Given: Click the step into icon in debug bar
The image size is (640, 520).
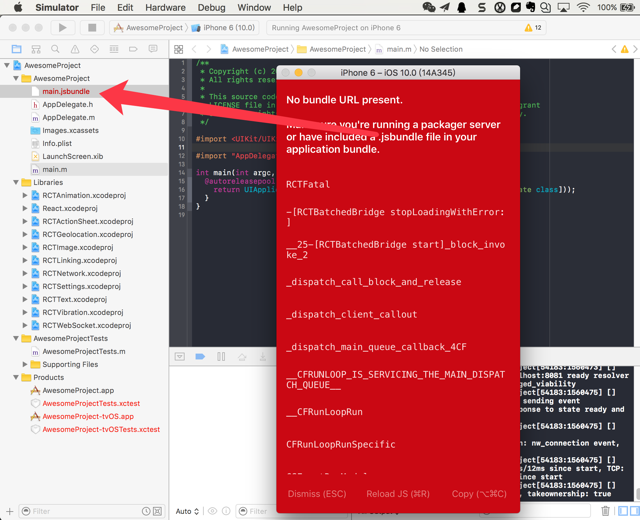Looking at the screenshot, I should [x=262, y=357].
